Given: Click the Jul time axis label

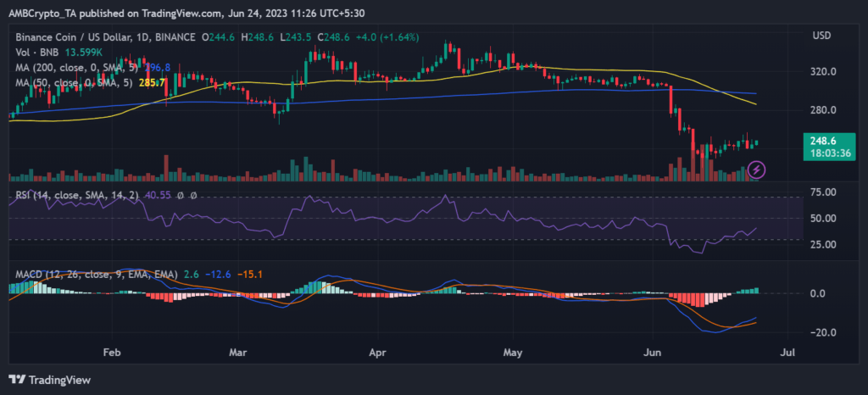Looking at the screenshot, I should (788, 352).
